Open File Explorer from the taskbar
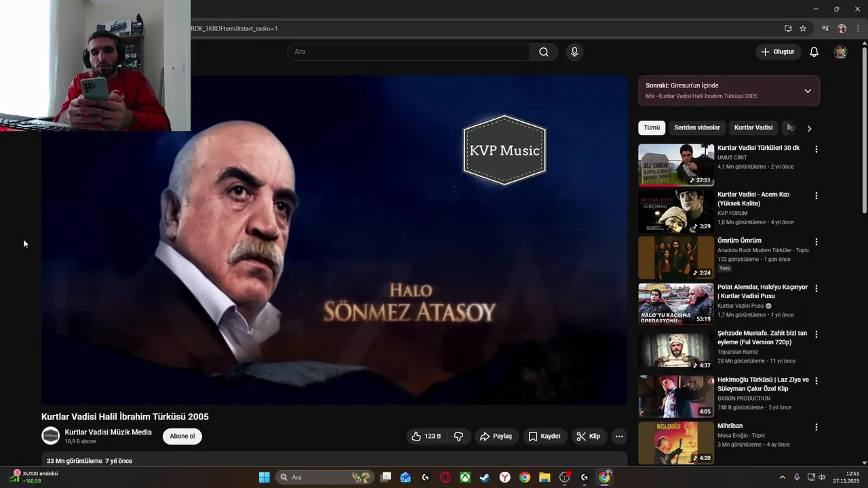The image size is (868, 488). pos(545,477)
